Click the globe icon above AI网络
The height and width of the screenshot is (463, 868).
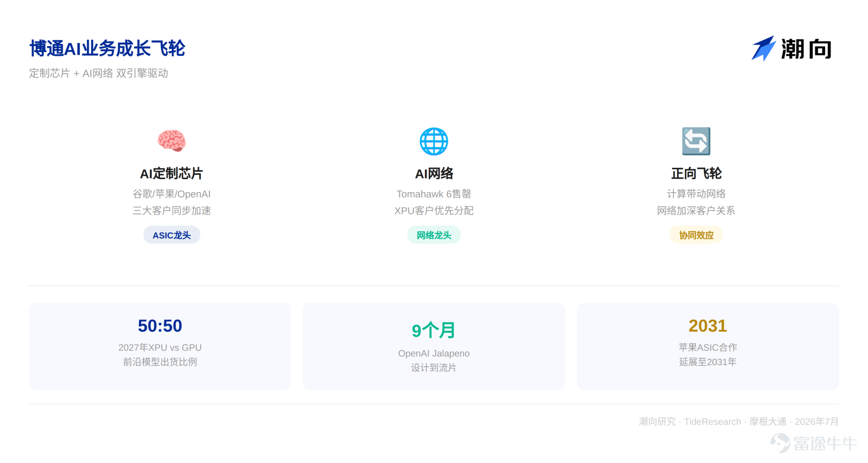[434, 141]
